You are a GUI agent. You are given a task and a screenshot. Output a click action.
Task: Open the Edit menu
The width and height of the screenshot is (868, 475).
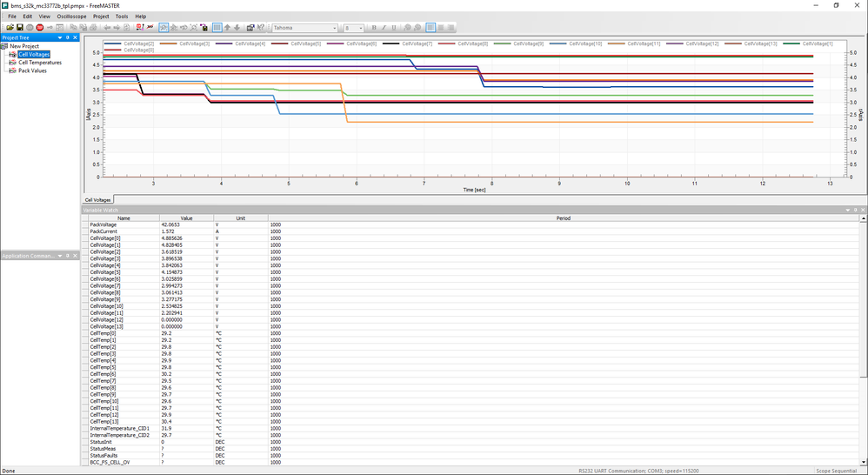click(x=28, y=17)
